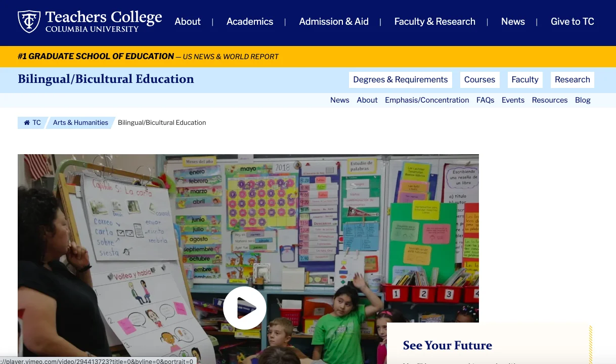The width and height of the screenshot is (616, 364).
Task: Open the About main menu
Action: tap(188, 22)
